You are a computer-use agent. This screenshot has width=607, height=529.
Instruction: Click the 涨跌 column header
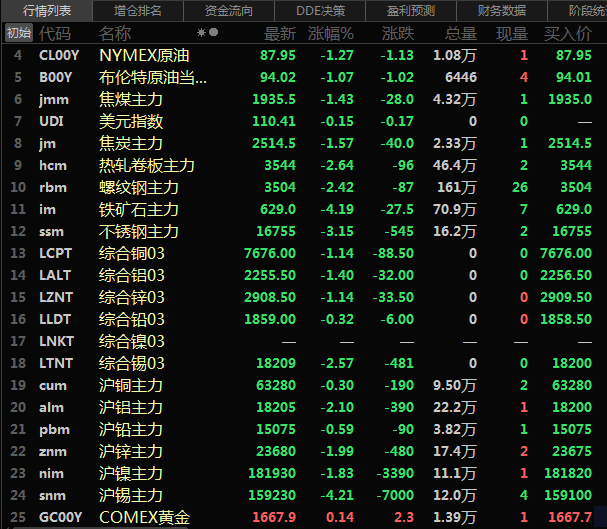click(x=398, y=33)
